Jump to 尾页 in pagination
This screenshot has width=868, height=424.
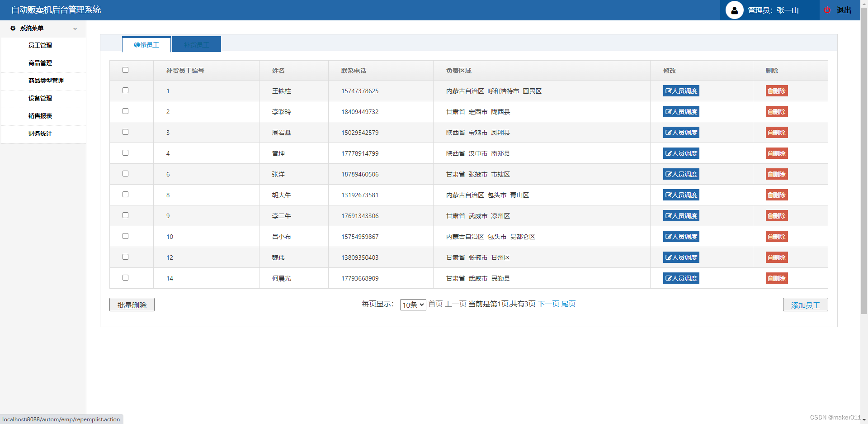tap(568, 304)
